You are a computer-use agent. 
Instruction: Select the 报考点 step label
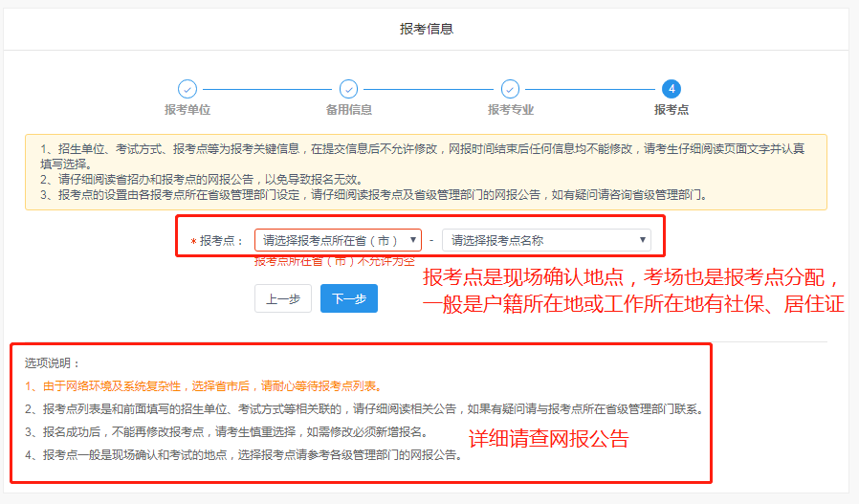pos(672,110)
